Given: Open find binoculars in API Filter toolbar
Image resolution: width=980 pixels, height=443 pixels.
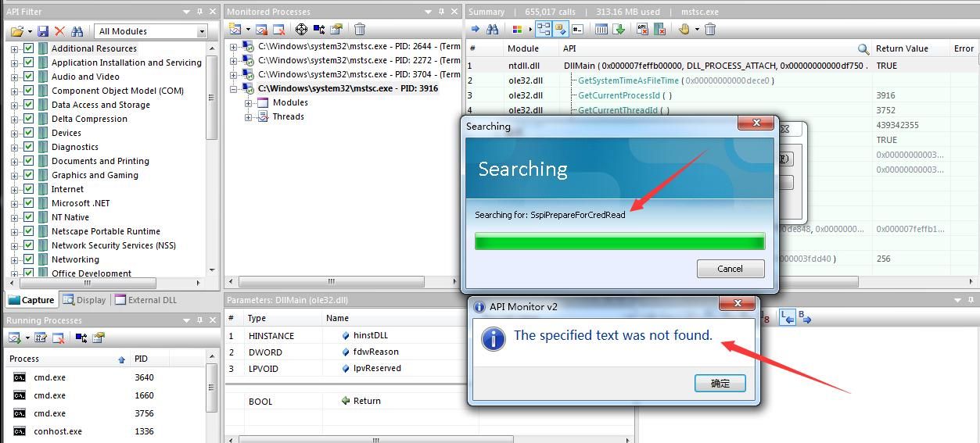Looking at the screenshot, I should point(77,31).
